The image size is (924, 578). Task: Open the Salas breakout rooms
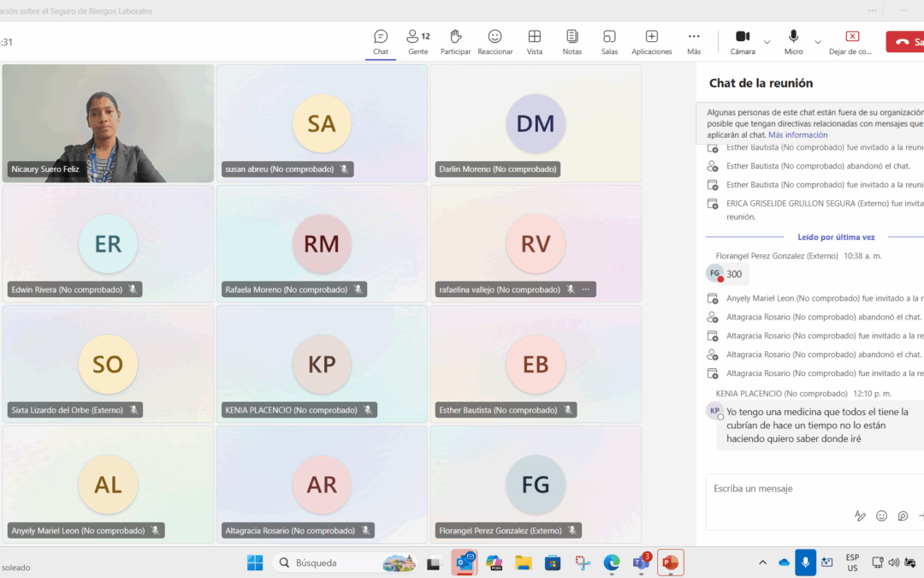click(609, 41)
